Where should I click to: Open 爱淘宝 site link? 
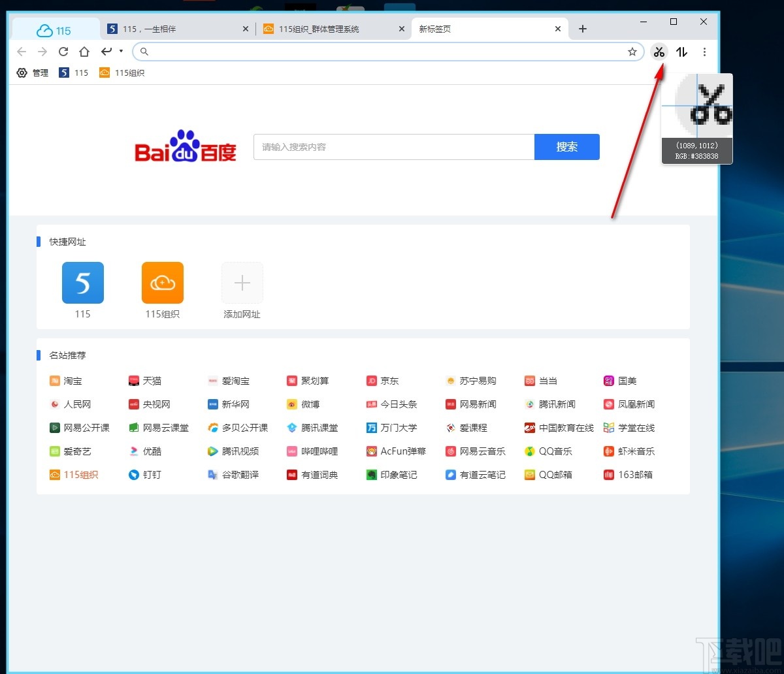(x=229, y=381)
